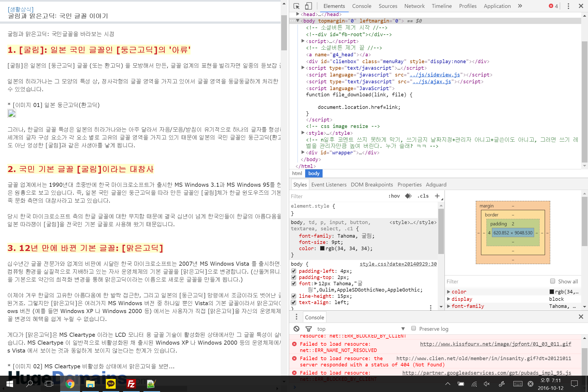The image size is (588, 392).
Task: Click the diamond animations icon in Styles
Action: point(408,196)
